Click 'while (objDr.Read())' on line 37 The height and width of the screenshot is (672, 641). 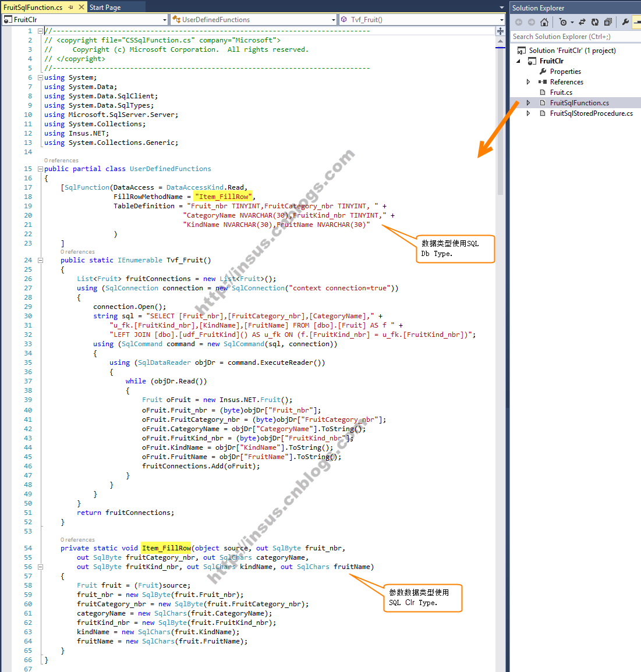[166, 382]
